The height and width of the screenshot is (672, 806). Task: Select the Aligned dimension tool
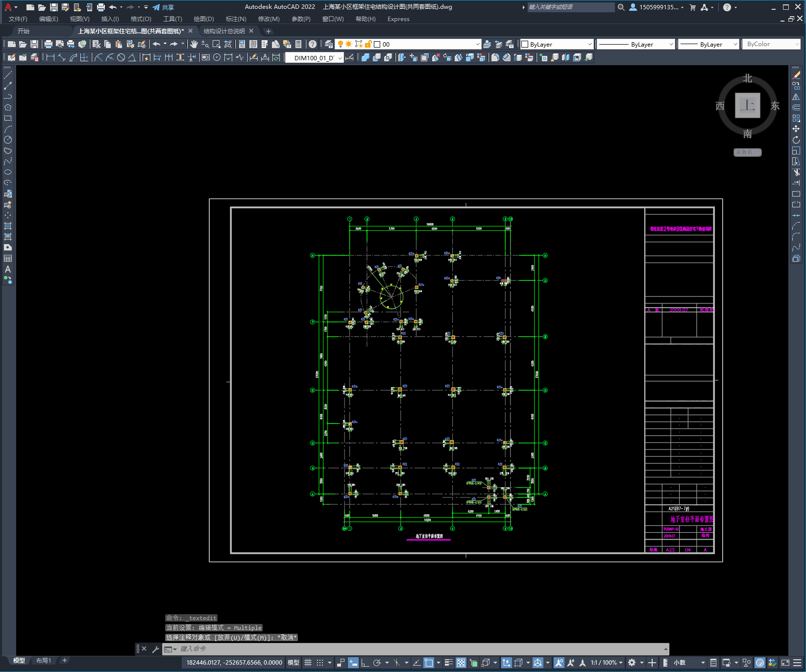click(x=61, y=57)
